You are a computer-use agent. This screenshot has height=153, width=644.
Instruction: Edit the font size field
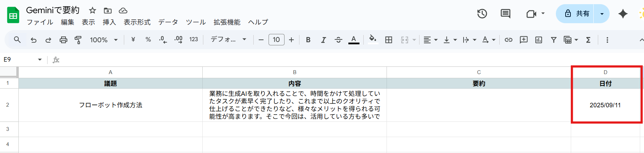pos(277,40)
